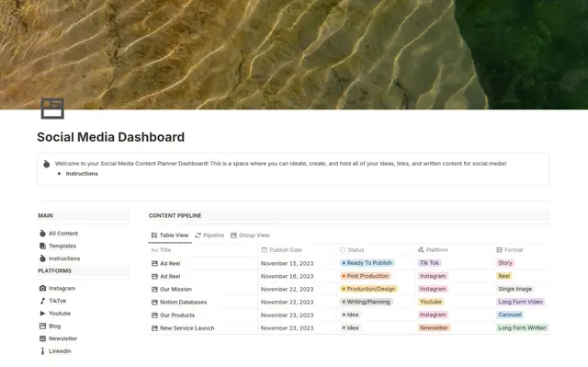588x367 pixels.
Task: Open the Youtube platform page
Action: (60, 314)
